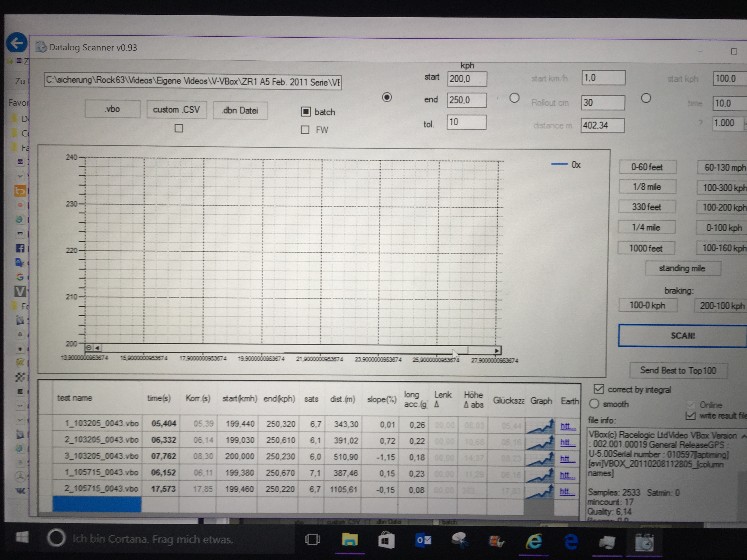Toggle the batch checkbox
Viewport: 747px width, 560px height.
click(306, 112)
